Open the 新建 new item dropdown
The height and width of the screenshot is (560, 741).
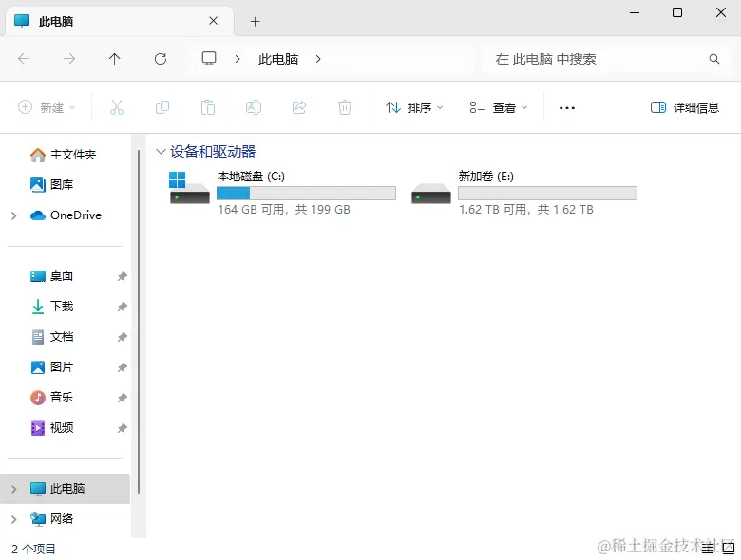(47, 107)
